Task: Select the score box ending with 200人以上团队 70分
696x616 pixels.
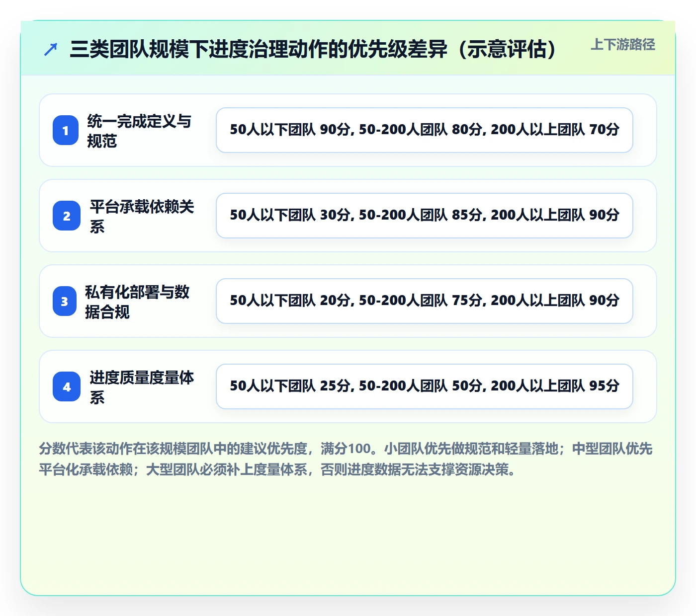Action: tap(425, 130)
